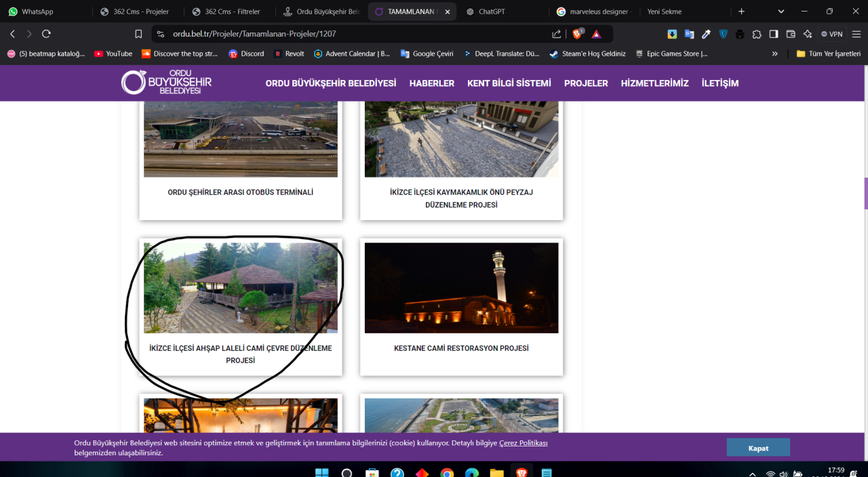Open the Tüm Yer İşaretleri bookmarks folder
This screenshot has height=477, width=868.
coord(828,54)
